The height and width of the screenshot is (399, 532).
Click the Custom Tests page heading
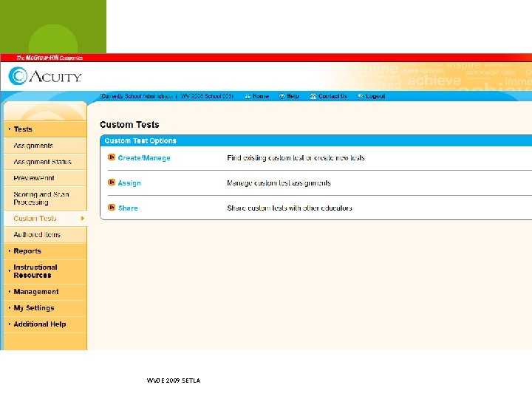coord(129,125)
